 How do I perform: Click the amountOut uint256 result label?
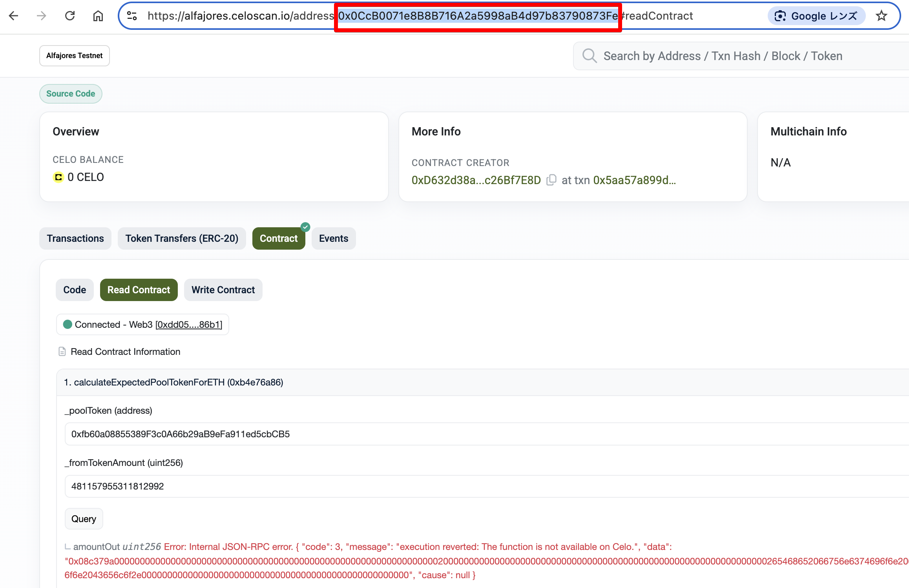tap(117, 547)
